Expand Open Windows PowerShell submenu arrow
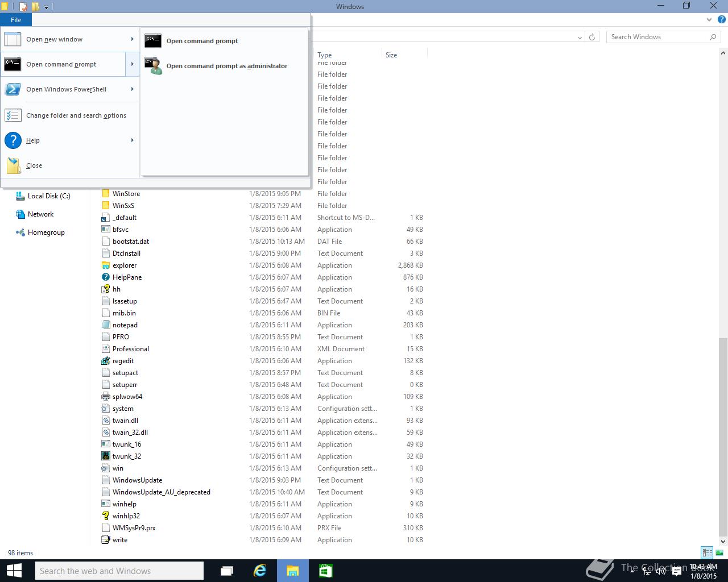The width and height of the screenshot is (728, 582). [x=132, y=89]
